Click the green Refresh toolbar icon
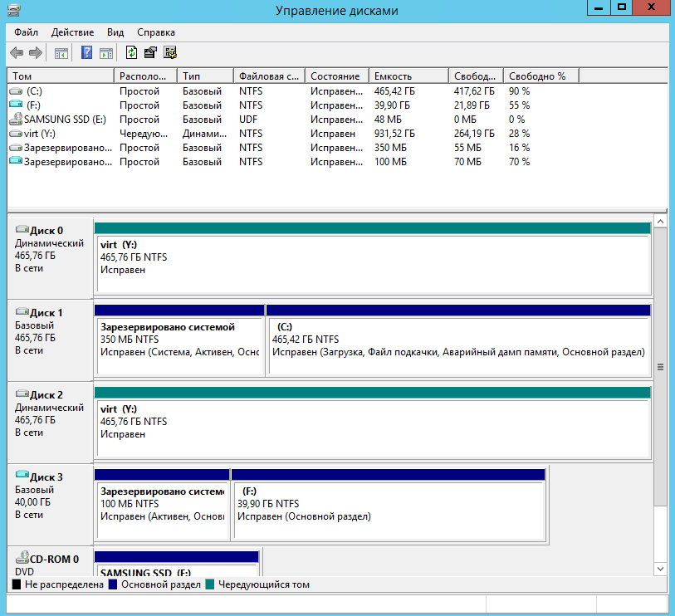This screenshot has width=675, height=616. 131,53
